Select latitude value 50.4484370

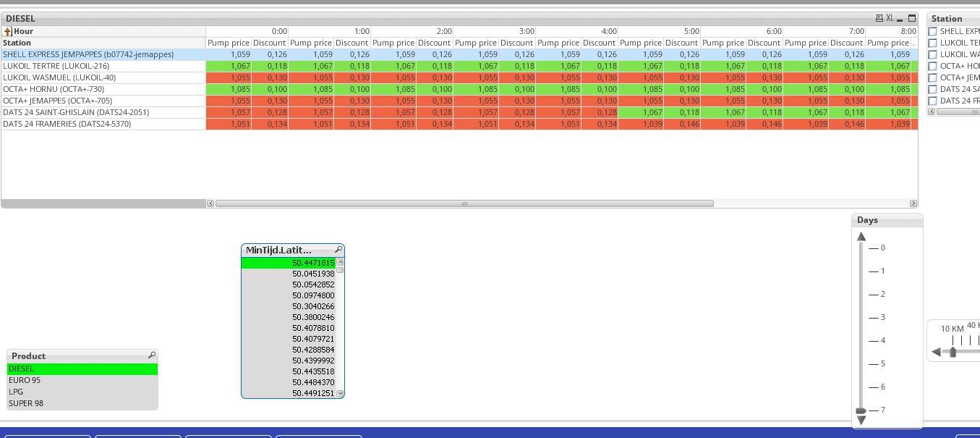[x=289, y=382]
